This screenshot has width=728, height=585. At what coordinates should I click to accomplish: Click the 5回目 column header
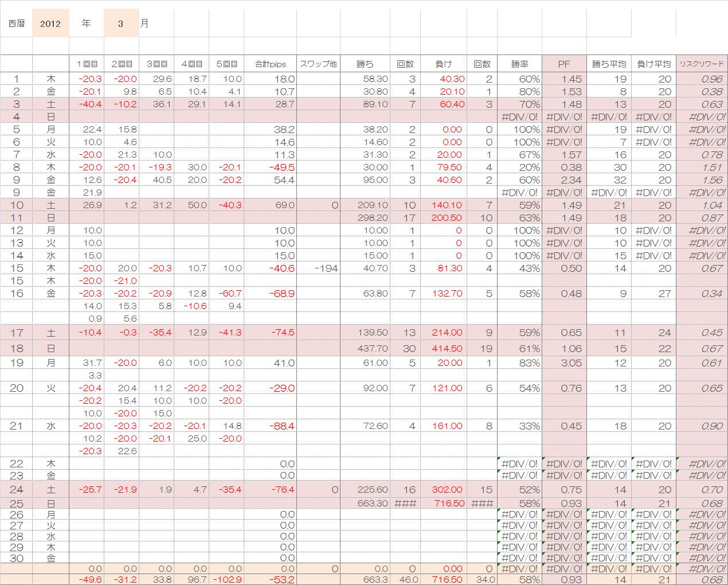pos(226,64)
